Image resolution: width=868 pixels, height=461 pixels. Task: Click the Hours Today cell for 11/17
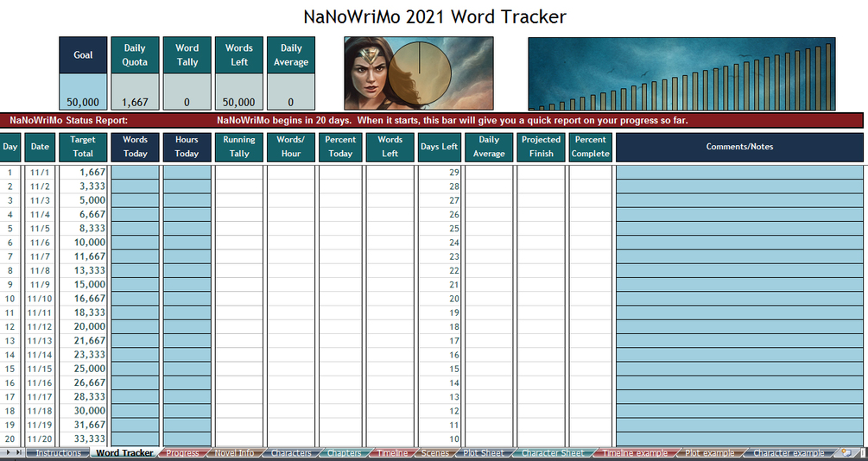point(187,397)
